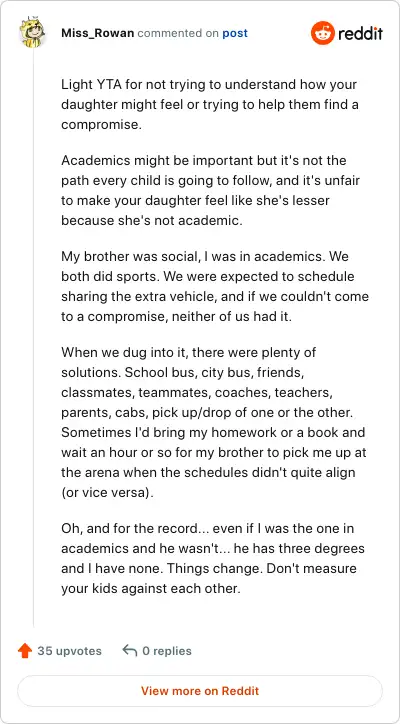Click the "(or vice versa)." text line
400x724 pixels.
(107, 492)
